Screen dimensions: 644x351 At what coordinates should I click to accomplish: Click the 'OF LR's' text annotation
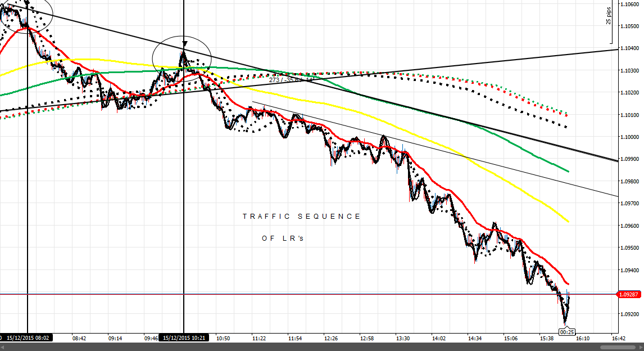282,238
